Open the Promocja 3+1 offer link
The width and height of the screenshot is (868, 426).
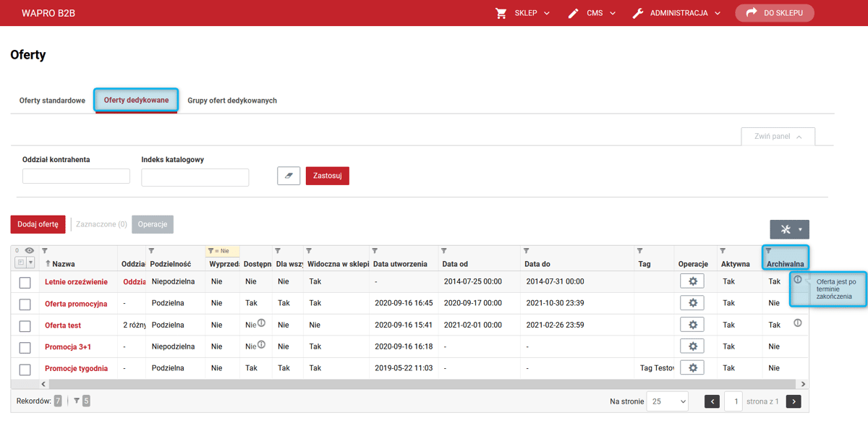tap(68, 347)
